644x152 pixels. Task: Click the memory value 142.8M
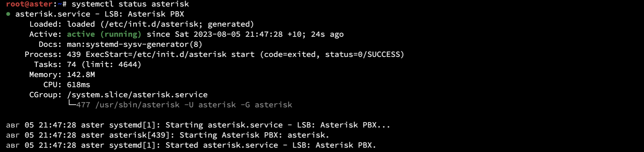(x=81, y=75)
